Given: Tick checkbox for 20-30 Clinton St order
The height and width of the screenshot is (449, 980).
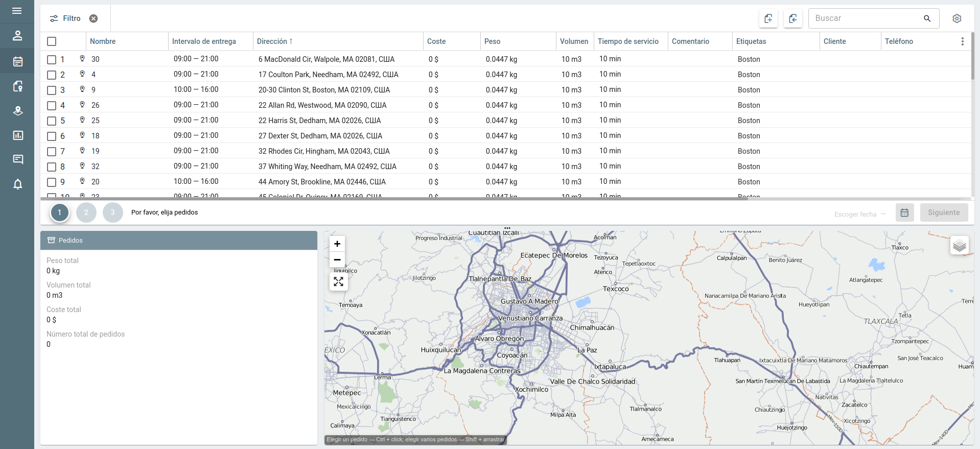Looking at the screenshot, I should pos(52,90).
